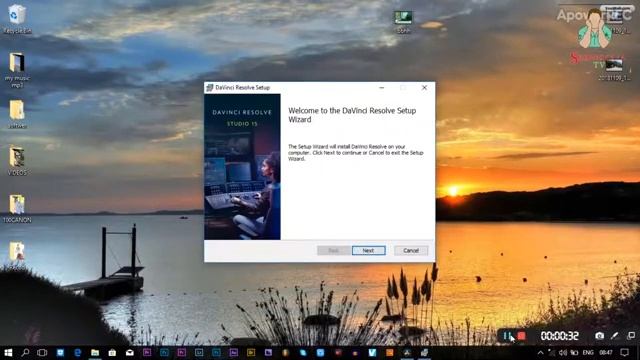Switch to the setup installer taskbar icon
Viewport: 640px width, 360px height.
click(x=424, y=352)
